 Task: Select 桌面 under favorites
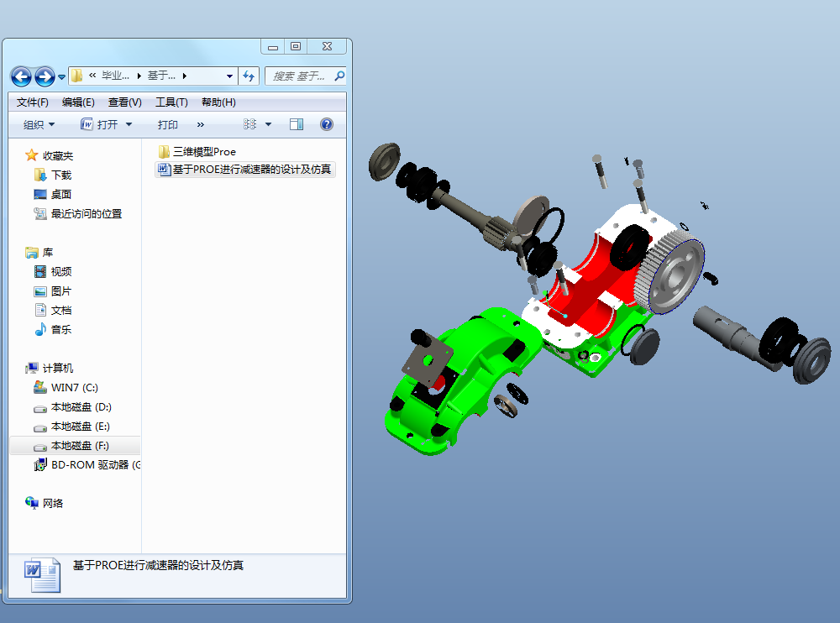coord(61,195)
